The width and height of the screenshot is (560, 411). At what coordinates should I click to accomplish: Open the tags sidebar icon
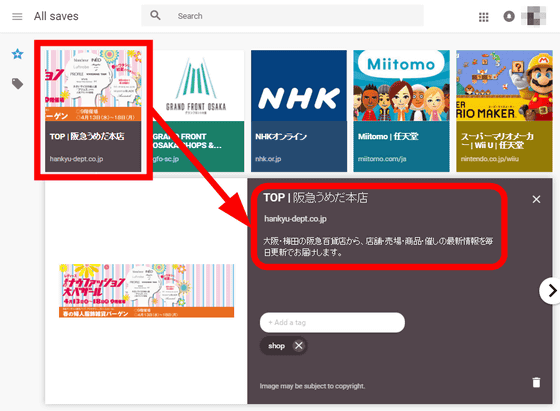tap(18, 84)
